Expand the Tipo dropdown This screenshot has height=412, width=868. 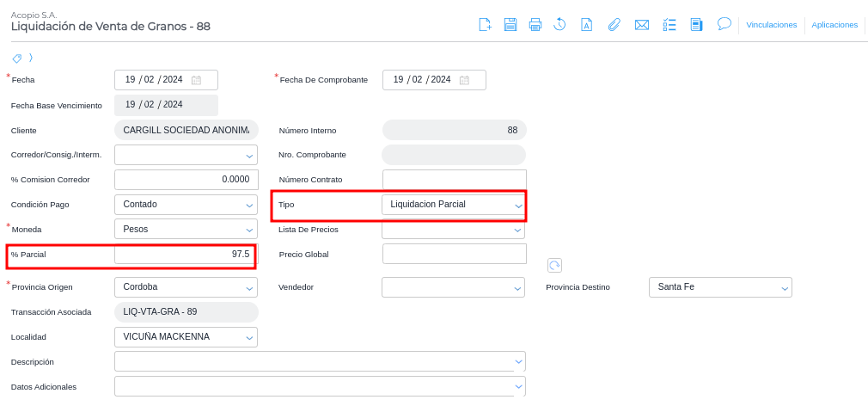(x=518, y=206)
